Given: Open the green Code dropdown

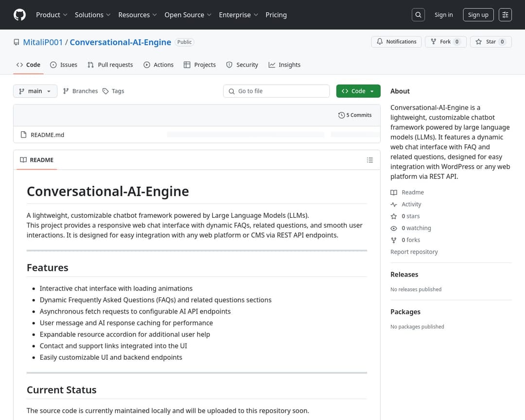Looking at the screenshot, I should pos(358,91).
